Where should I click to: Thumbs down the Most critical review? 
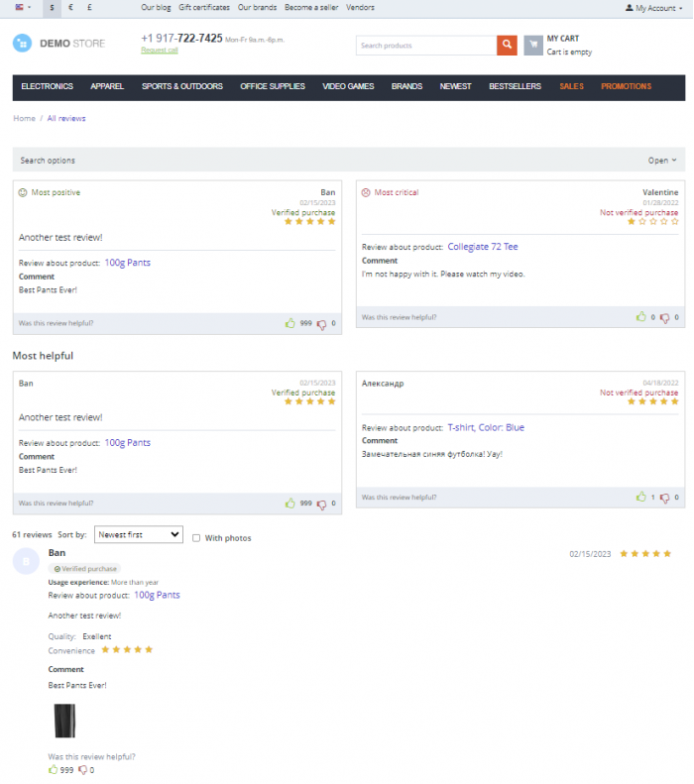point(664,318)
